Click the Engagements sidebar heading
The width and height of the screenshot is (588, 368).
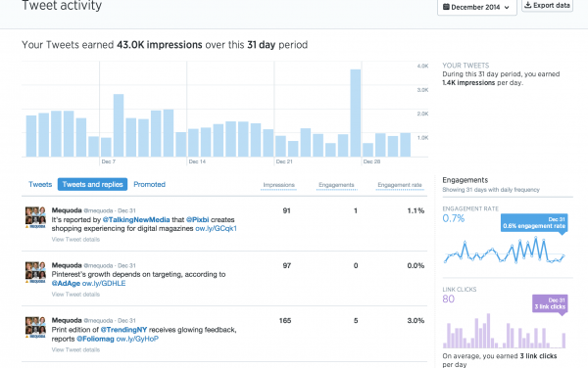pyautogui.click(x=465, y=180)
